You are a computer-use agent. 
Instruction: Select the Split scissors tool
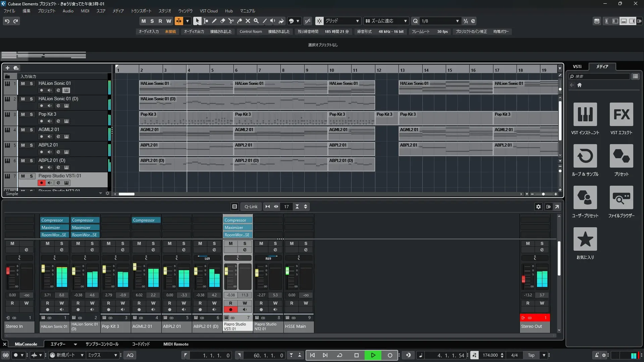(231, 21)
